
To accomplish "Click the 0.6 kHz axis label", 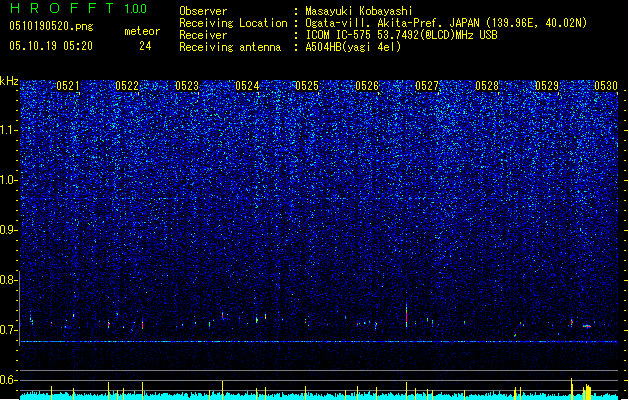I will click(9, 380).
